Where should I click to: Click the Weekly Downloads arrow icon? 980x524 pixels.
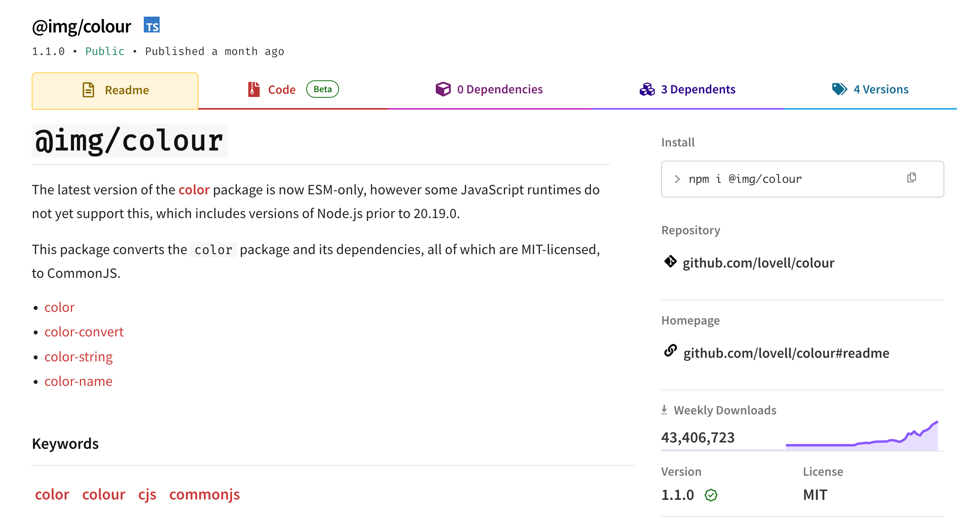pyautogui.click(x=664, y=410)
